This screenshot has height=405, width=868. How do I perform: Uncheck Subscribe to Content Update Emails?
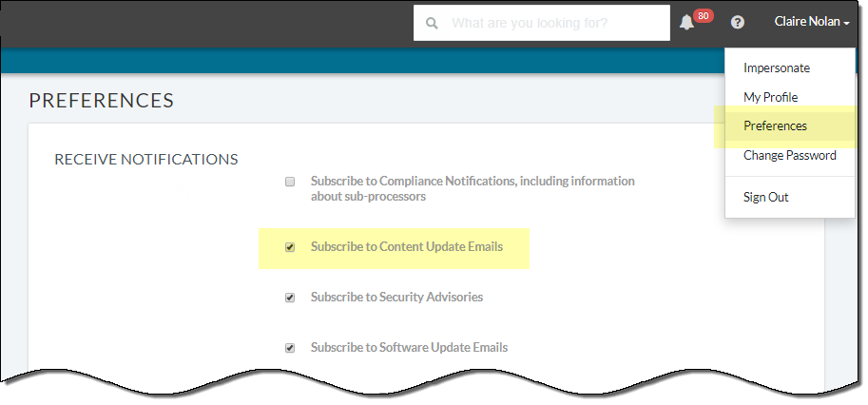click(x=290, y=247)
